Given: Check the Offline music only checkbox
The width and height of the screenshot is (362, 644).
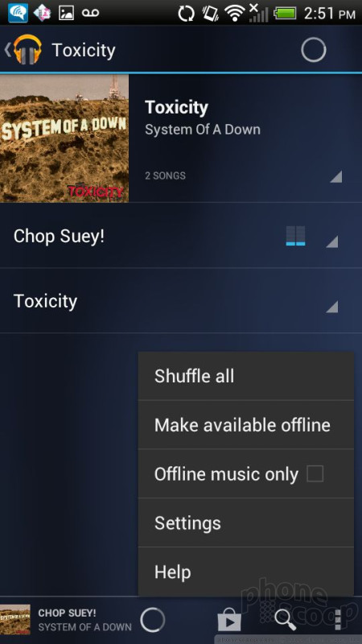Looking at the screenshot, I should [315, 473].
